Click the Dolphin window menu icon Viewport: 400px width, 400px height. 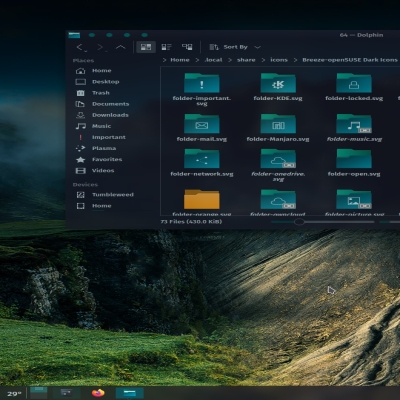click(x=74, y=35)
